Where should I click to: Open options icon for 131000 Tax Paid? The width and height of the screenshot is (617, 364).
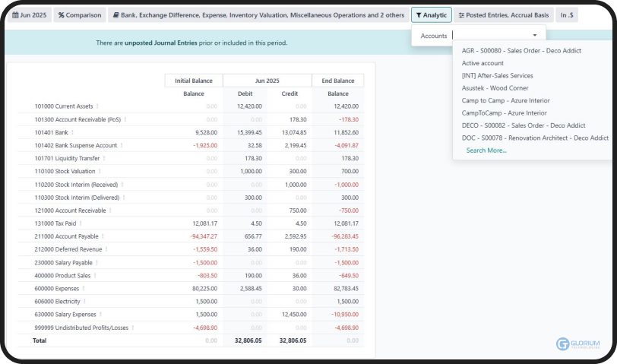click(81, 223)
